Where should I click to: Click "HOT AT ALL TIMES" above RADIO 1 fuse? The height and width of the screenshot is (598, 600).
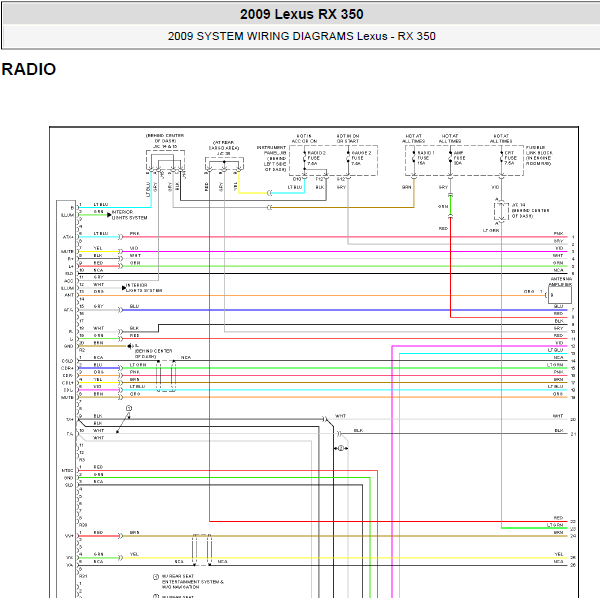click(413, 139)
